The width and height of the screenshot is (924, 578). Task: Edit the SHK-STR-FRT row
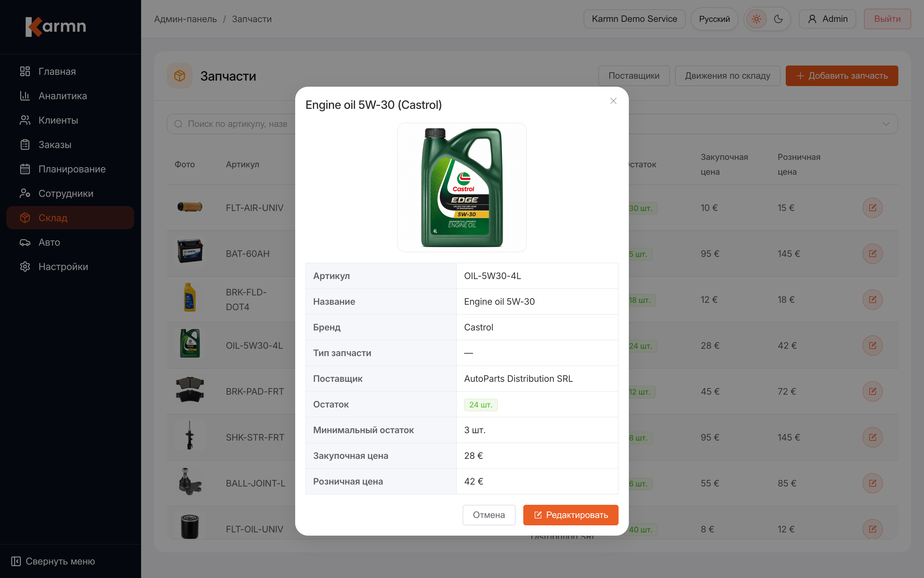pyautogui.click(x=872, y=437)
